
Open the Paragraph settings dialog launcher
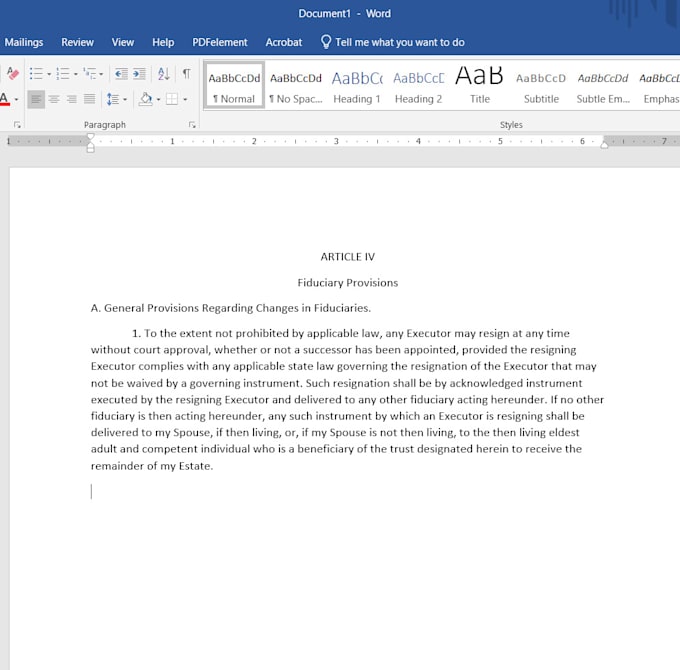[x=192, y=125]
